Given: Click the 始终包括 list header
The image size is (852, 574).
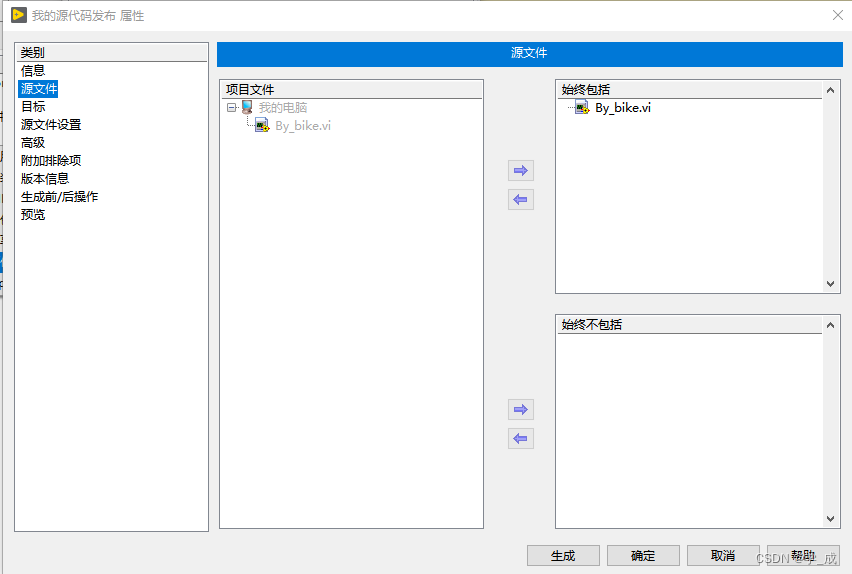Looking at the screenshot, I should (690, 90).
